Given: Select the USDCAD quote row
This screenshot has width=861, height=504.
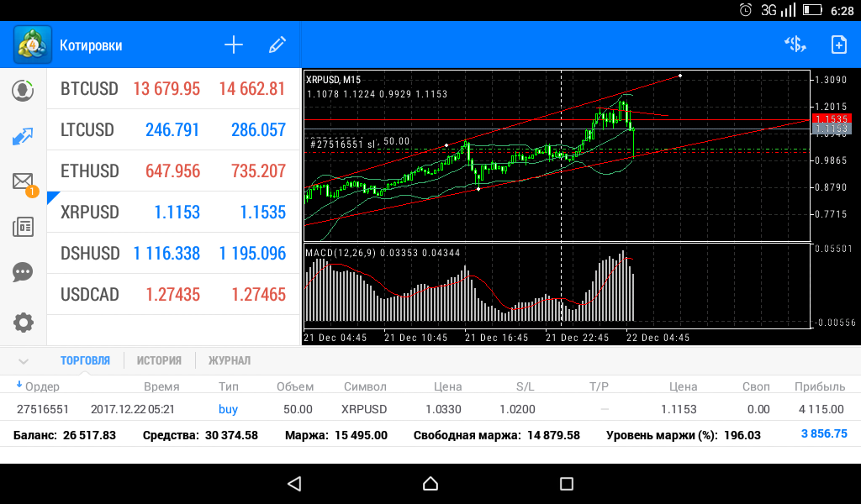Looking at the screenshot, I should [173, 294].
